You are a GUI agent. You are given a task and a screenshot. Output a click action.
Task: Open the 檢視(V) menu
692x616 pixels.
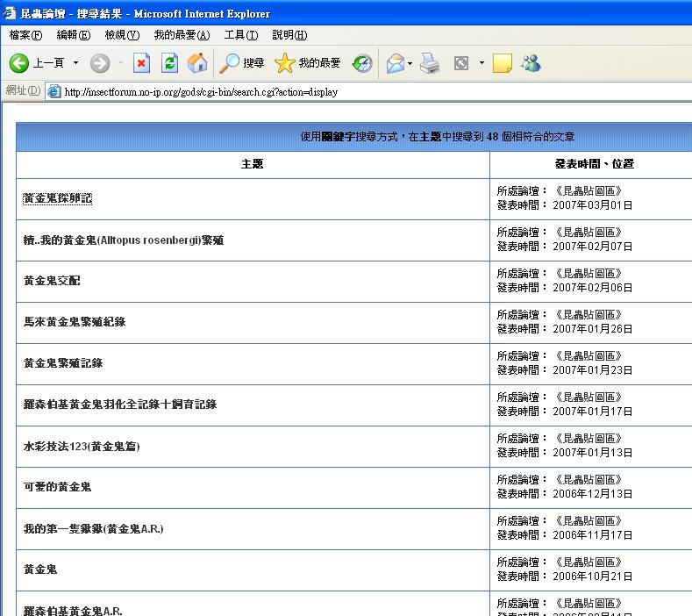[122, 35]
